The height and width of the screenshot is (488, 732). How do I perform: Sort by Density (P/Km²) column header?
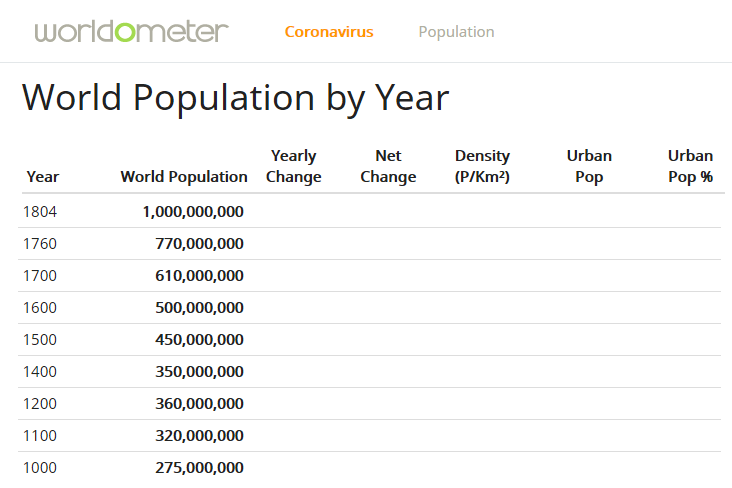pyautogui.click(x=482, y=166)
